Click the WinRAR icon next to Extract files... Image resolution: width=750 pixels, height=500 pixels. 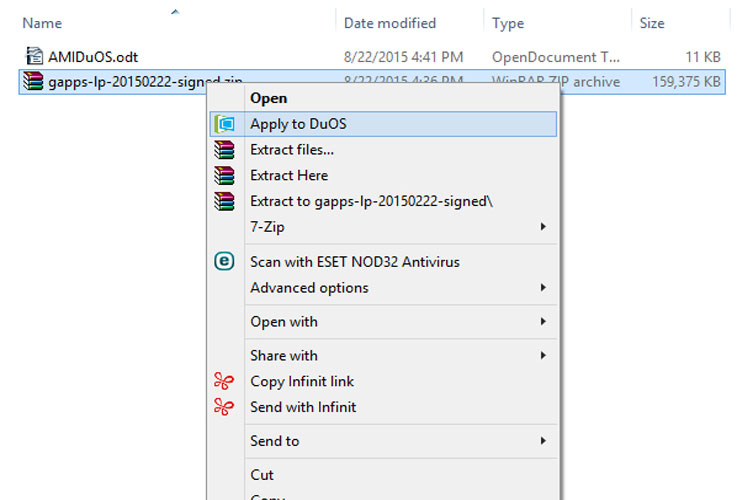224,150
